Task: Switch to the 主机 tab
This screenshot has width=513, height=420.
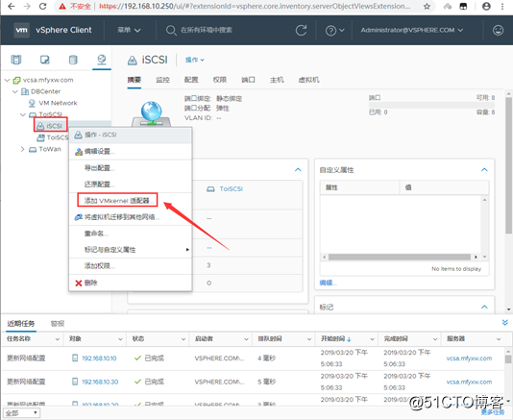Action: (x=277, y=80)
